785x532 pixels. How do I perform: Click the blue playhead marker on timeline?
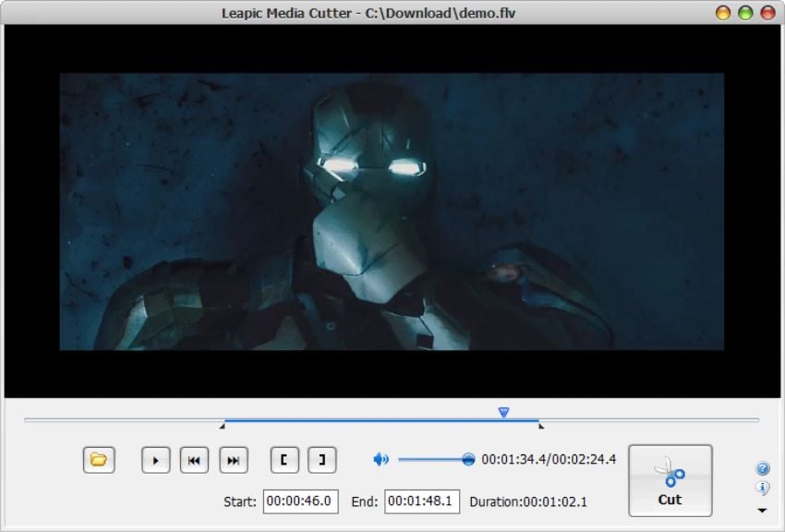(503, 412)
